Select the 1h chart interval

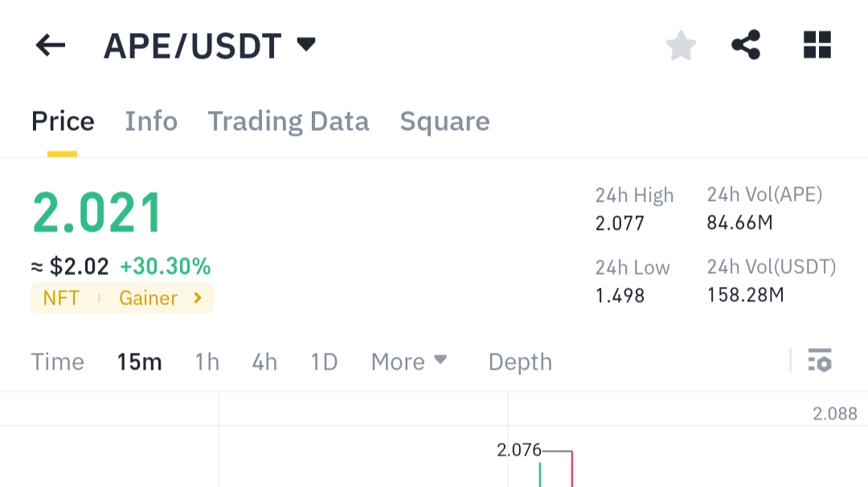point(207,362)
